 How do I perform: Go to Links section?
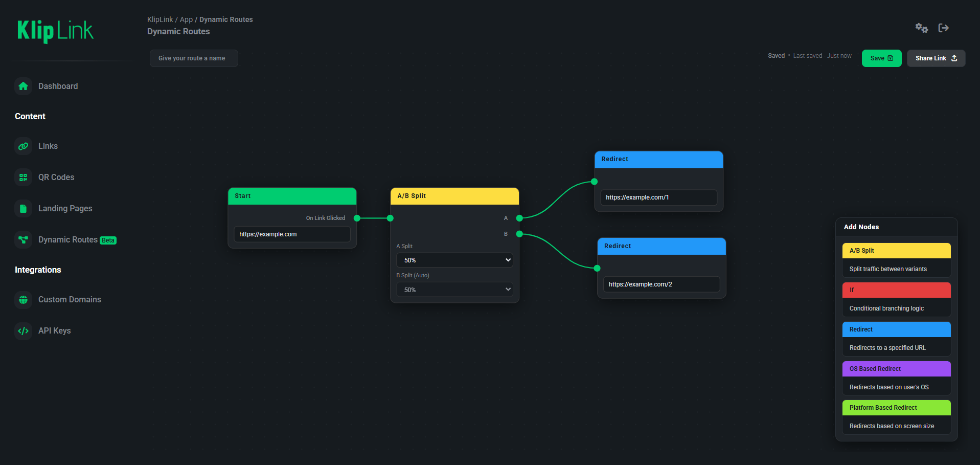click(x=48, y=146)
